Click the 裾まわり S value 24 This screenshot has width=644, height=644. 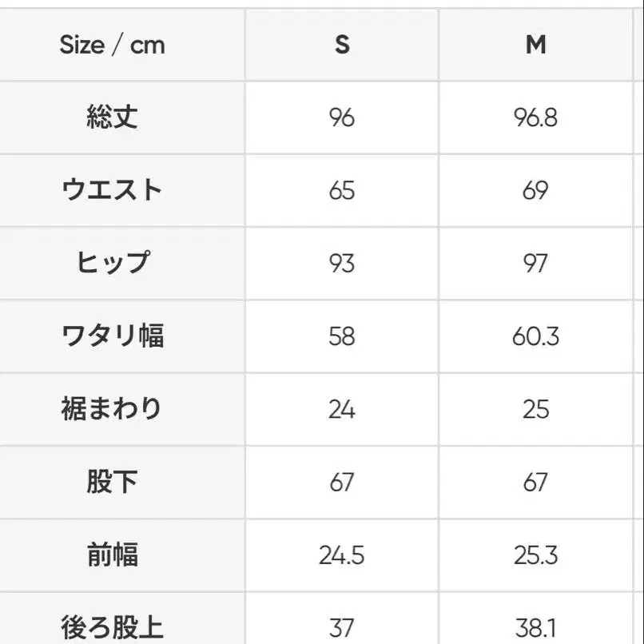[x=342, y=409]
